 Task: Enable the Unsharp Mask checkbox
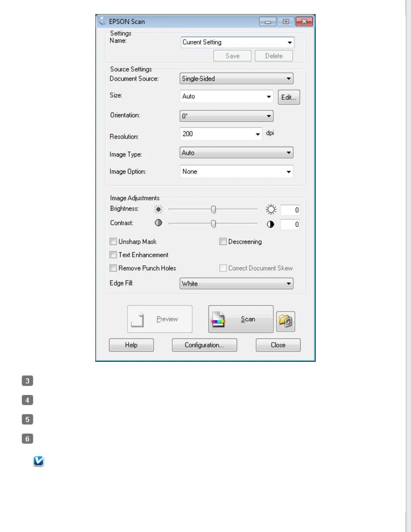coord(113,241)
